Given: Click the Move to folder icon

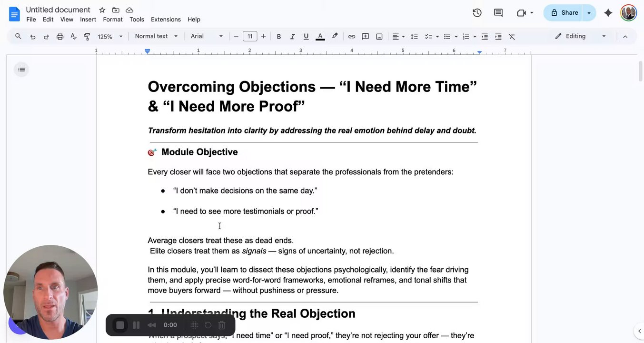Looking at the screenshot, I should 116,10.
